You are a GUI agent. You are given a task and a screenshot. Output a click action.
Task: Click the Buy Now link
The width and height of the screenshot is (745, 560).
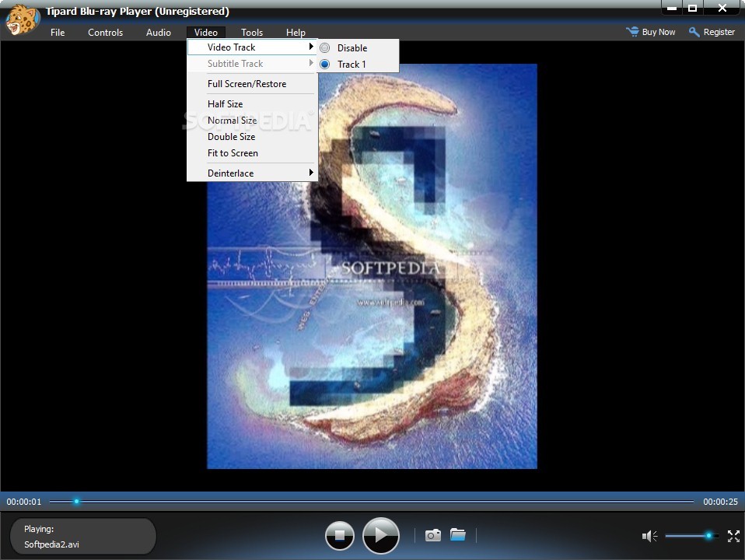click(659, 32)
